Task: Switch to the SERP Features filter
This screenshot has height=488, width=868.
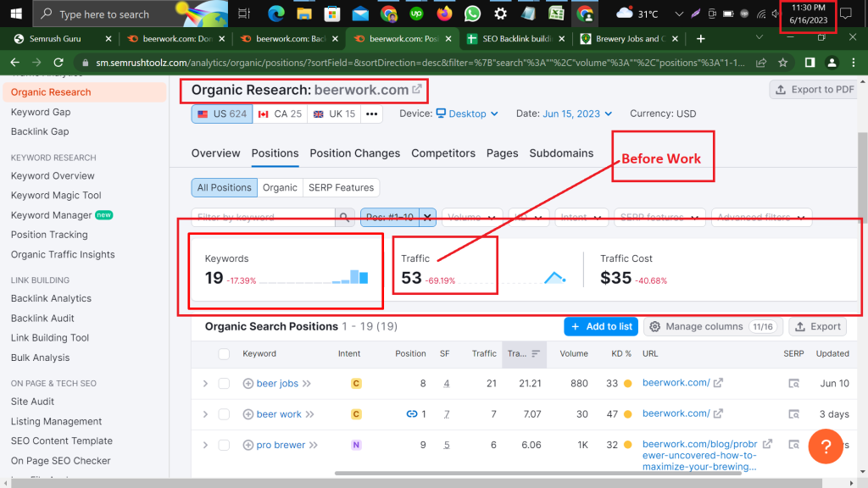Action: (x=341, y=187)
